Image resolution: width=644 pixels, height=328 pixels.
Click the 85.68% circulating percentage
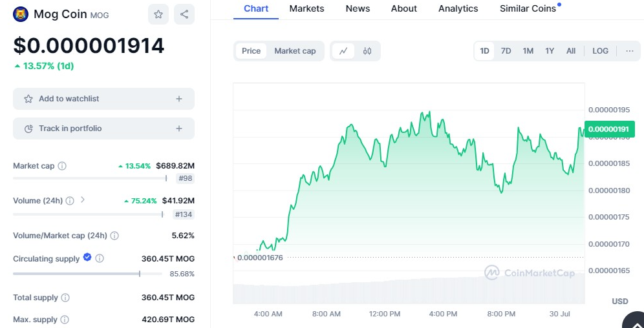pyautogui.click(x=182, y=274)
